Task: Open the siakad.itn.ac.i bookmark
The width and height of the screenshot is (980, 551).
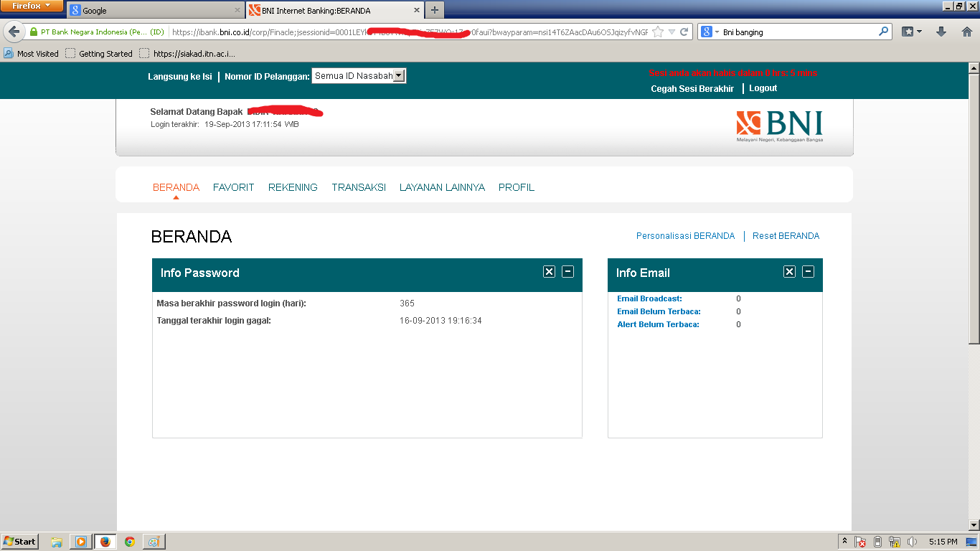Action: [x=187, y=54]
